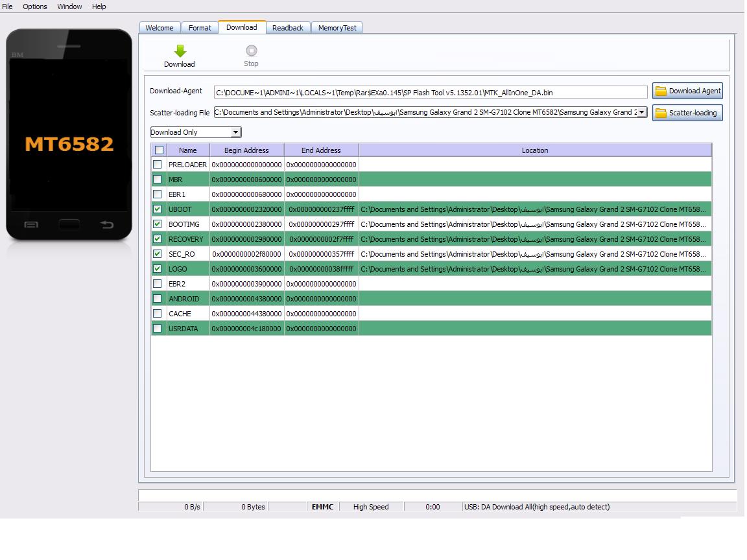Screen dimensions: 747x560
Task: Start flashing with the green Download arrow
Action: (180, 51)
